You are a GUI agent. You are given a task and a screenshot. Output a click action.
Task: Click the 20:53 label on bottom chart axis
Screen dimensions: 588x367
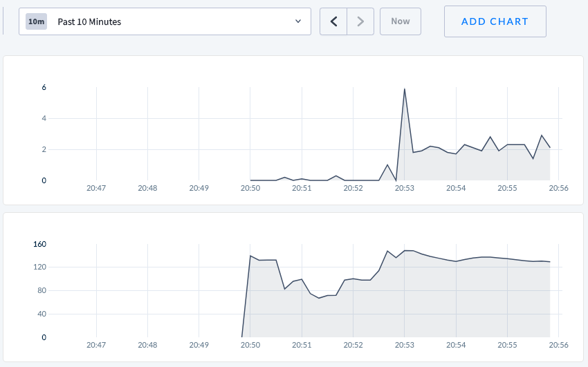pyautogui.click(x=405, y=345)
